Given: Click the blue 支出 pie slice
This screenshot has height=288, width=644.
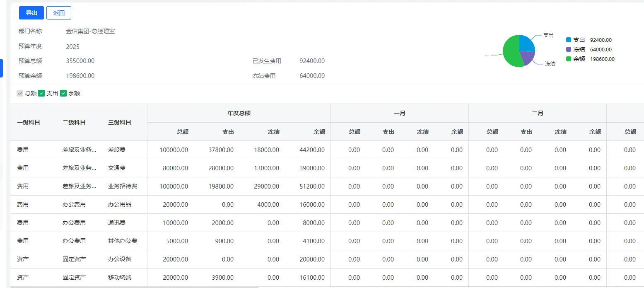Looking at the screenshot, I should 526,43.
